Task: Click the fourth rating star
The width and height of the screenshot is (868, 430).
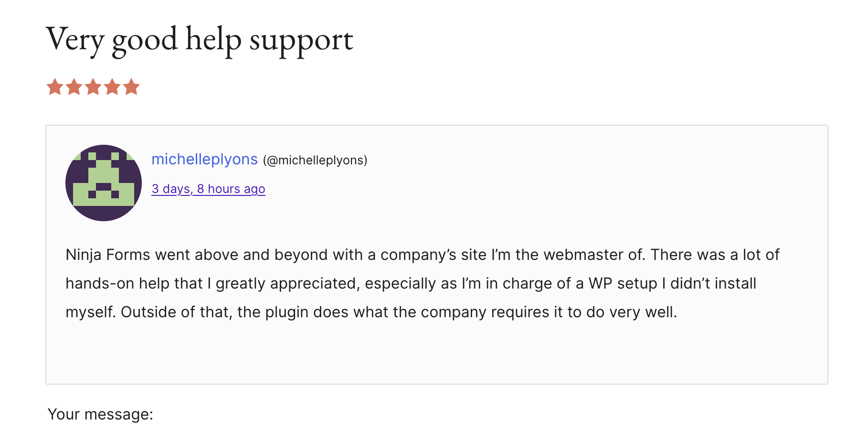Action: pyautogui.click(x=112, y=87)
